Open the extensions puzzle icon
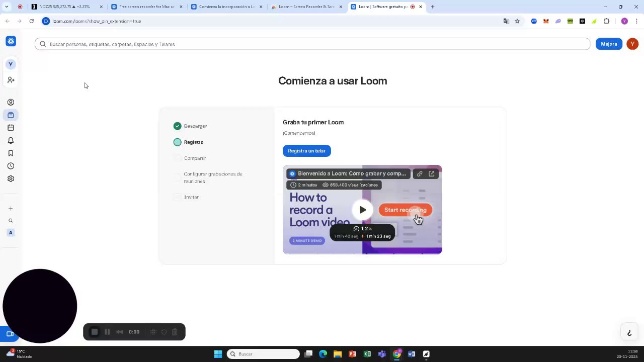Viewport: 644px width, 362px height. (x=606, y=21)
